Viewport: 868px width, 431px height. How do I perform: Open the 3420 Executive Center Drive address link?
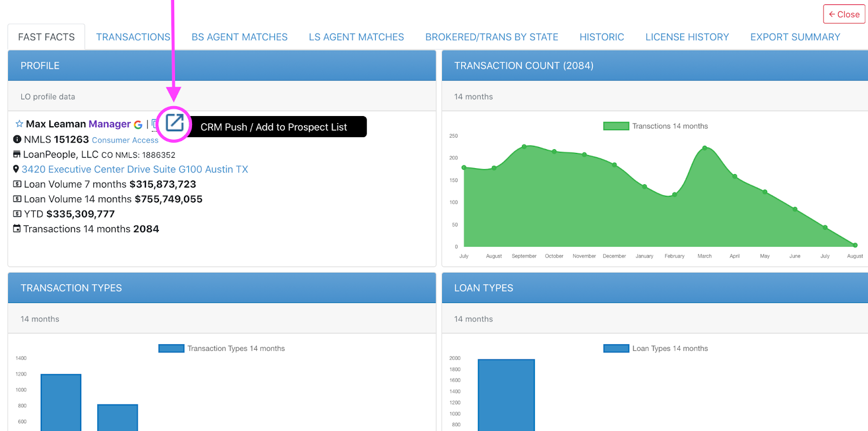(x=135, y=169)
